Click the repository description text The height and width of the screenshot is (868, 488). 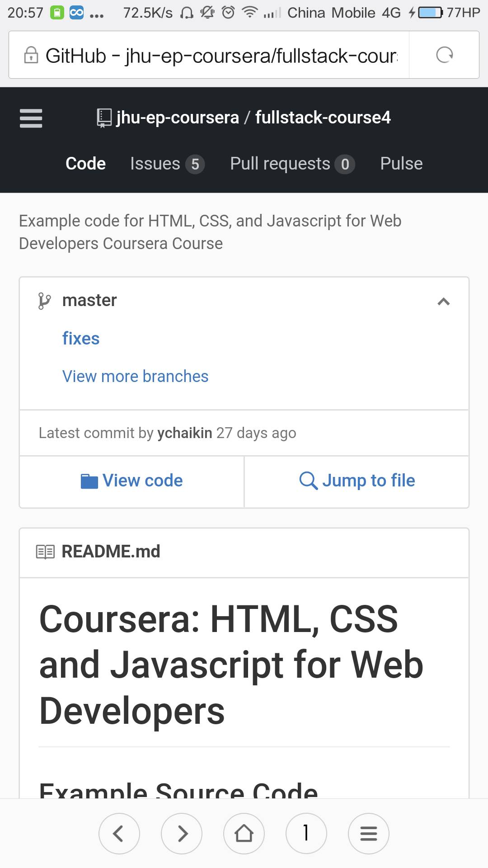pyautogui.click(x=210, y=232)
